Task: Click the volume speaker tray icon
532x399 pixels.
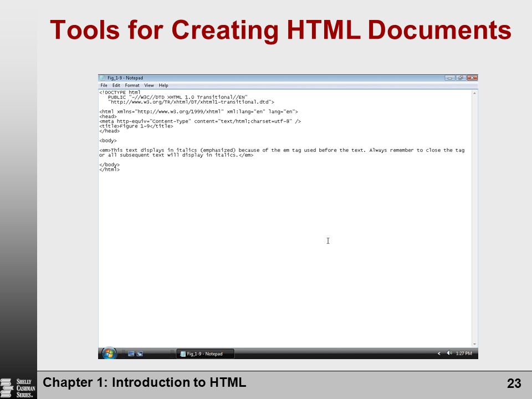Action: tap(449, 353)
